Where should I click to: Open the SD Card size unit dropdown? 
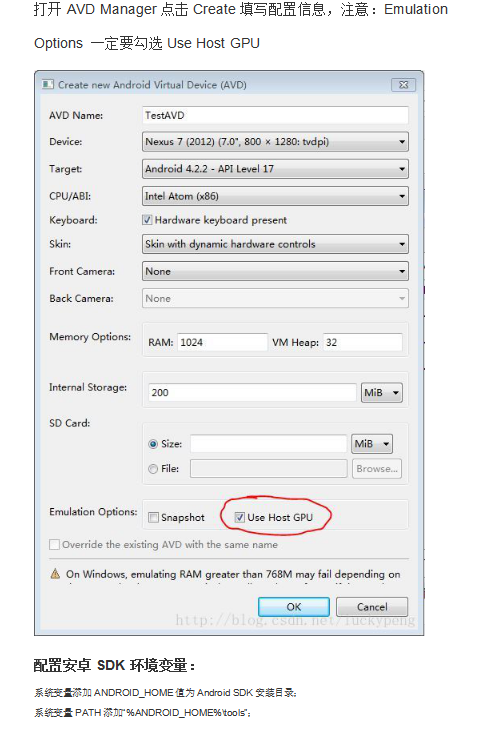click(x=372, y=444)
